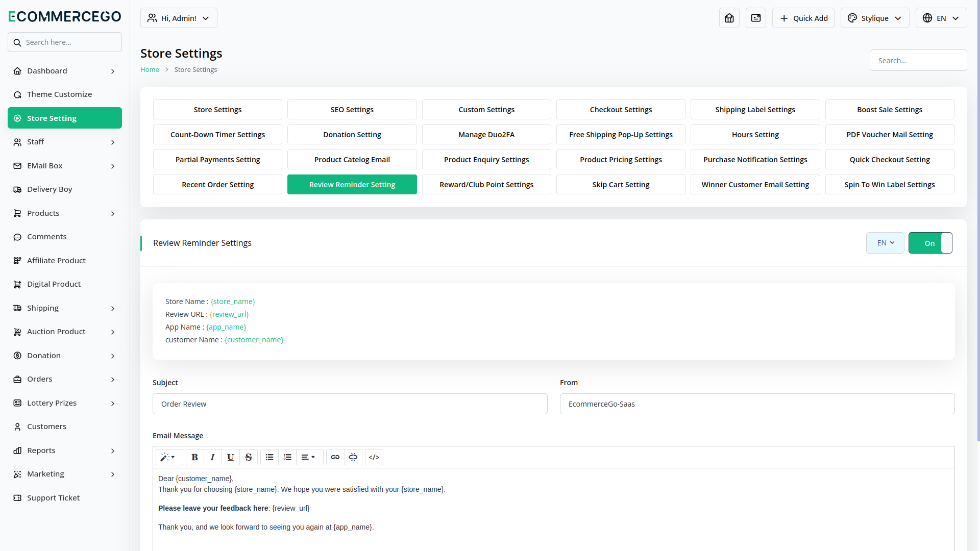Toggle bold formatting in email editor
The height and width of the screenshot is (551, 980).
[194, 457]
